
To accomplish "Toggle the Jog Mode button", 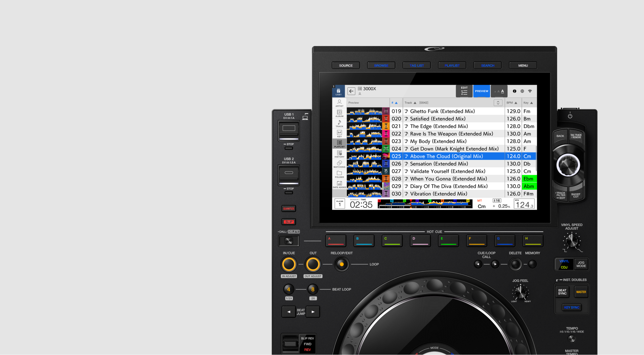I will click(581, 264).
